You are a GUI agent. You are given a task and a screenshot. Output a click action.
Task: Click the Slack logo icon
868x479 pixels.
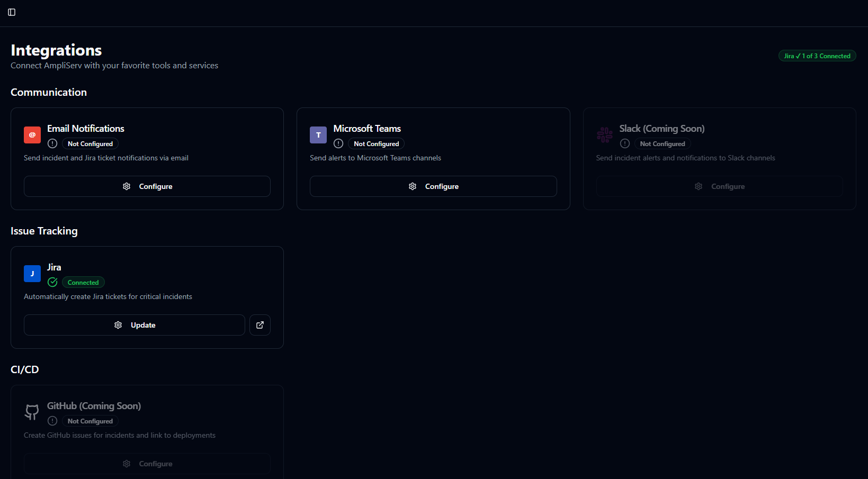point(604,135)
